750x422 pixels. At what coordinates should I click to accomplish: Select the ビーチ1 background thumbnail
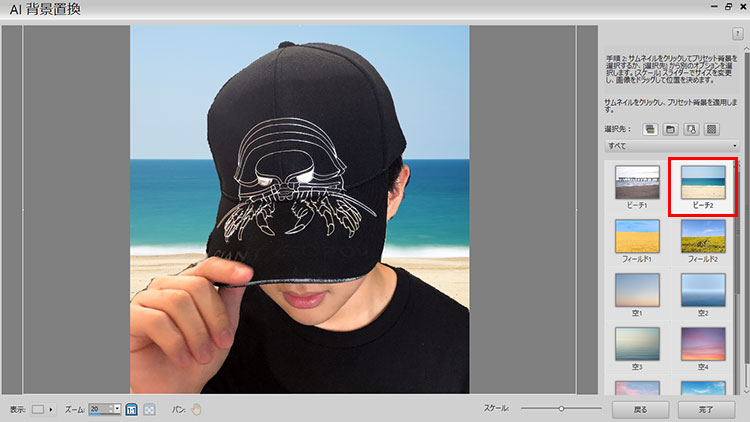636,182
